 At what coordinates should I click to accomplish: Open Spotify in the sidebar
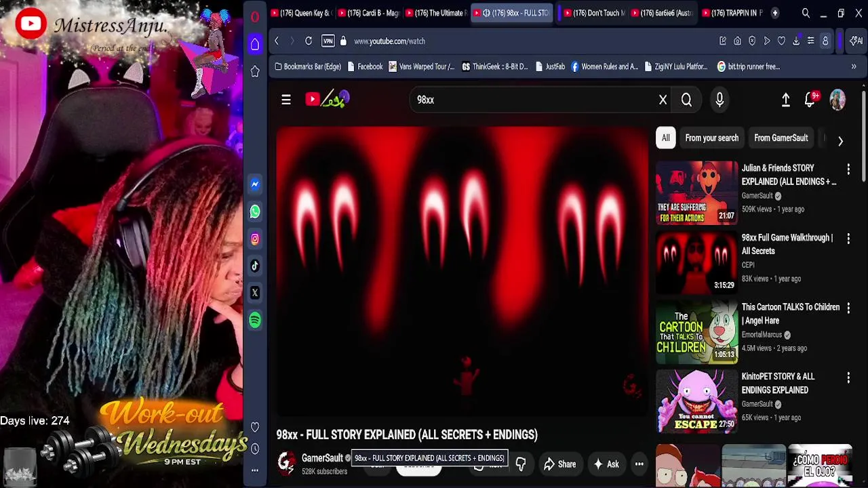pyautogui.click(x=255, y=320)
